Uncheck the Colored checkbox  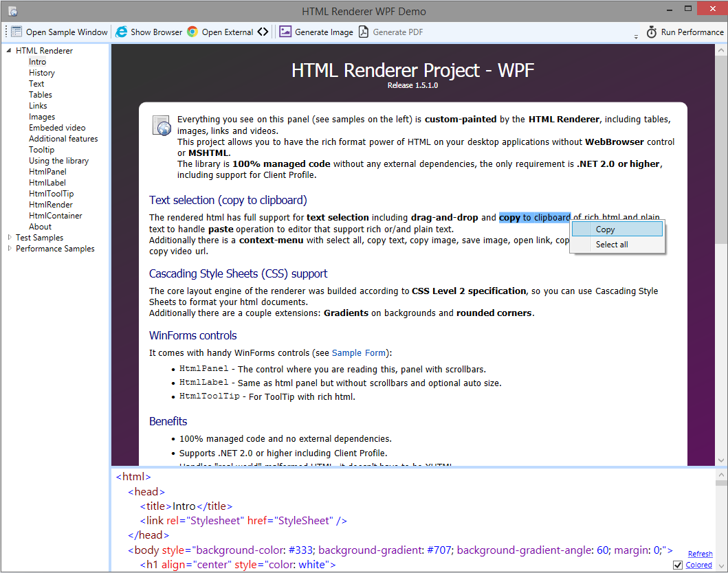pyautogui.click(x=678, y=565)
